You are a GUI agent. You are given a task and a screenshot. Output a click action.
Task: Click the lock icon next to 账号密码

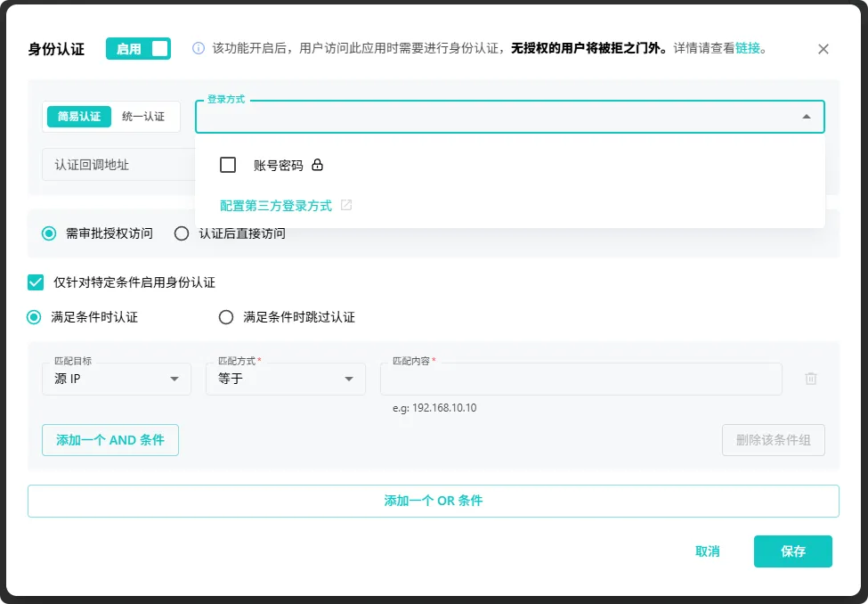(317, 165)
